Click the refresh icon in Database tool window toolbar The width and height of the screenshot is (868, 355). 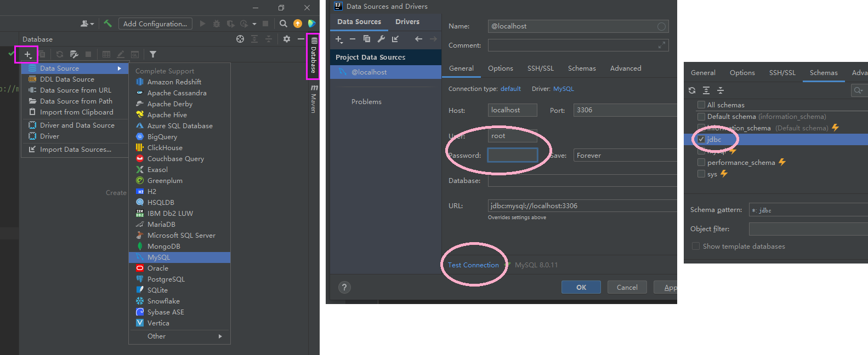[59, 54]
